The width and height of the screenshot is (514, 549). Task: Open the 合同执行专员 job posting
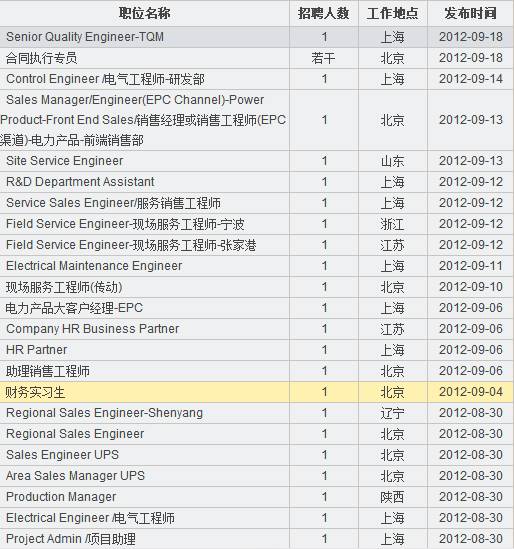(x=41, y=58)
